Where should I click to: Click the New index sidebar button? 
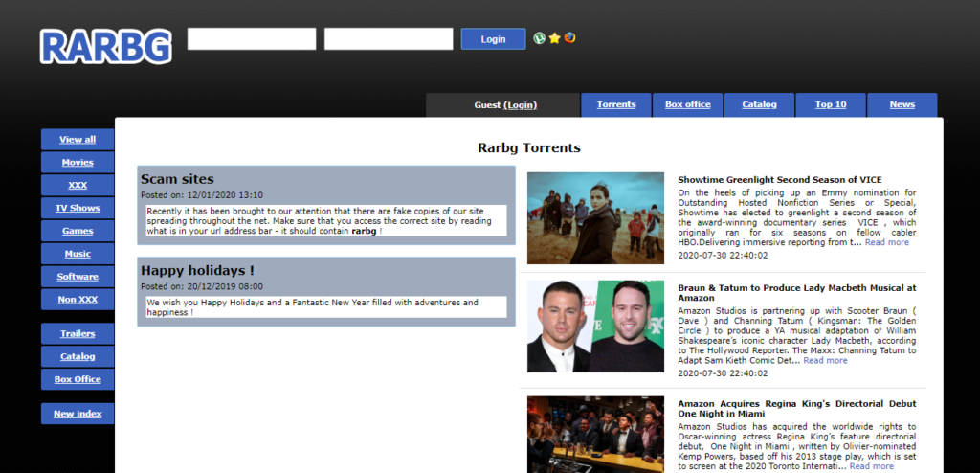[x=78, y=414]
